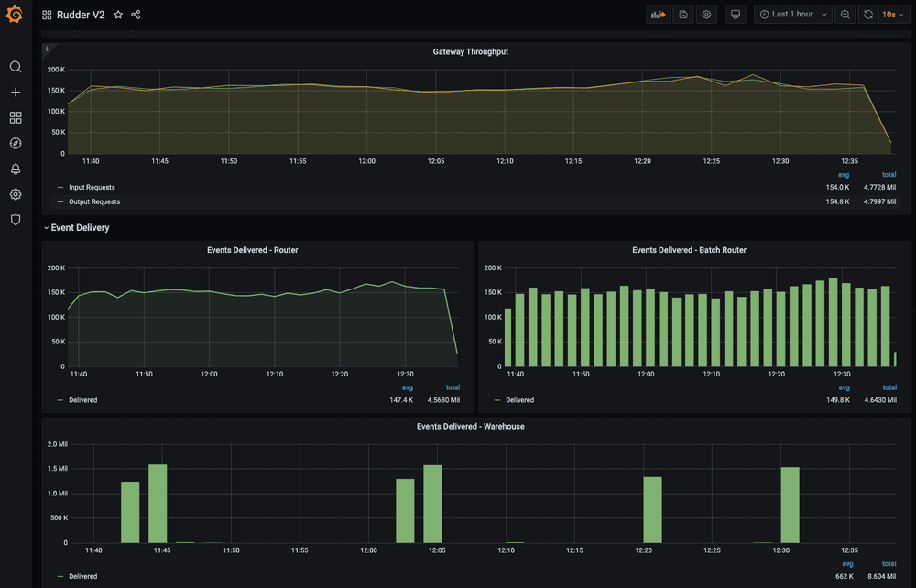Open the Configuration gear in sidebar
This screenshot has width=916, height=588.
pyautogui.click(x=16, y=194)
